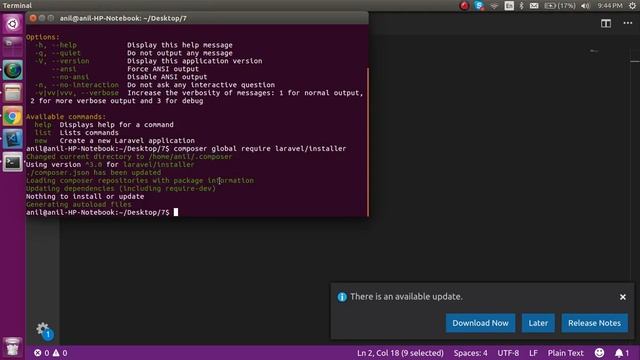This screenshot has height=360, width=640.
Task: Launch Google Chrome from dock
Action: 13,117
